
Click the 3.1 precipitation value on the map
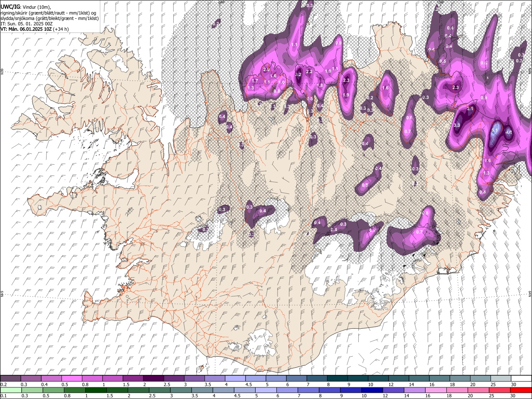(470, 108)
